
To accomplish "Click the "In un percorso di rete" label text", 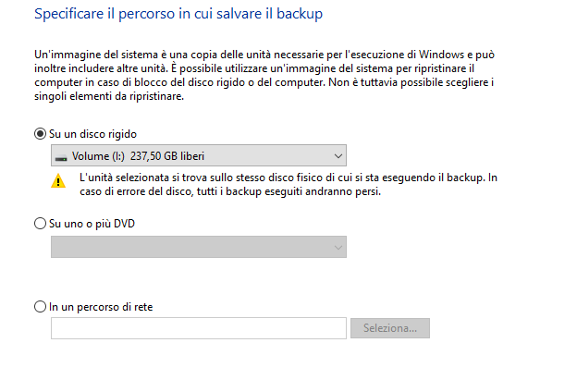I will (101, 306).
